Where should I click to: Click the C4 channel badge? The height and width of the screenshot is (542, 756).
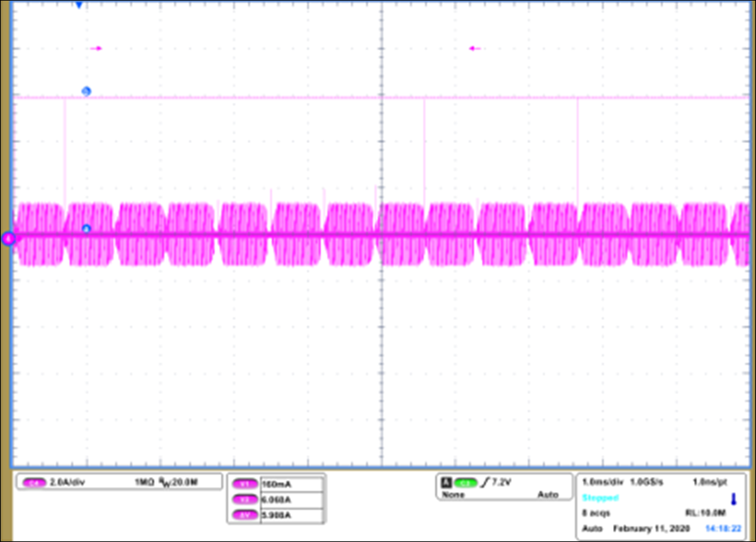coord(33,482)
